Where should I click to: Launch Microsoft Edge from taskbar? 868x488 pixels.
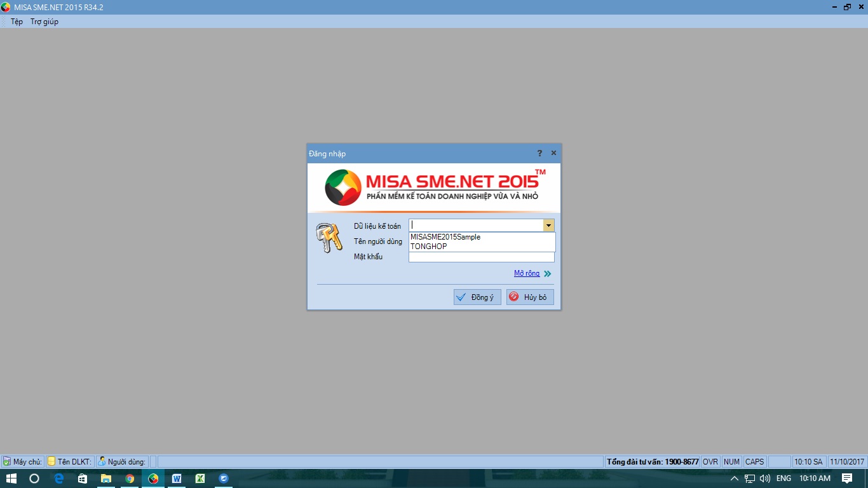coord(59,478)
